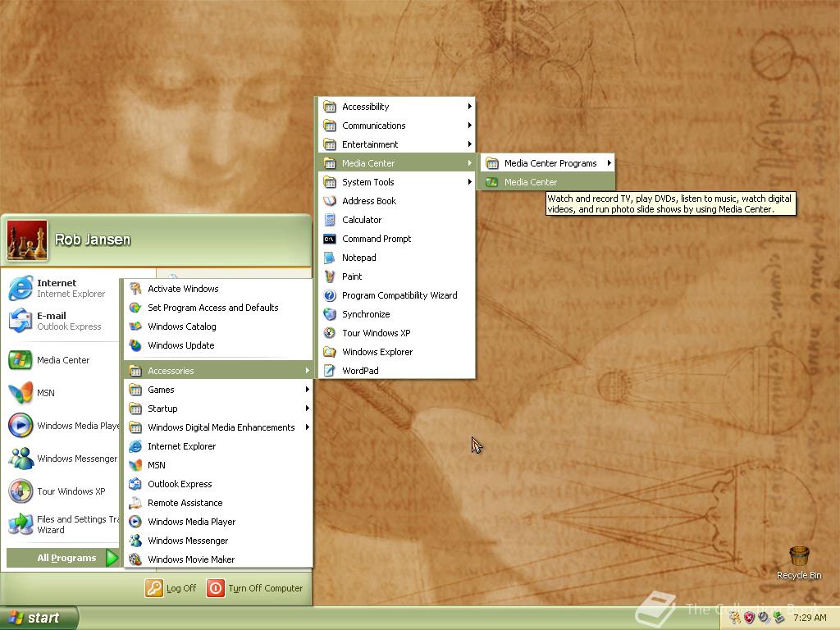Open Notepad icon in Accessories
This screenshot has height=630, width=840.
click(x=330, y=258)
